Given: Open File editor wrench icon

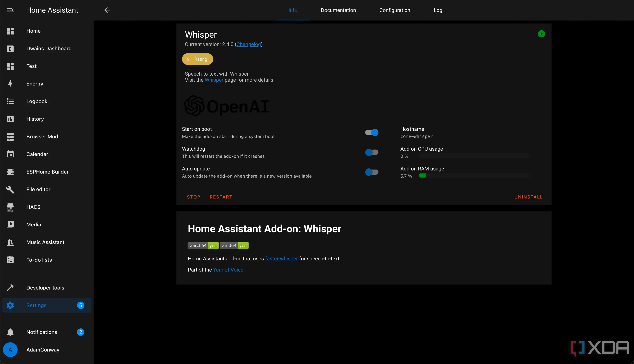Looking at the screenshot, I should pos(10,190).
